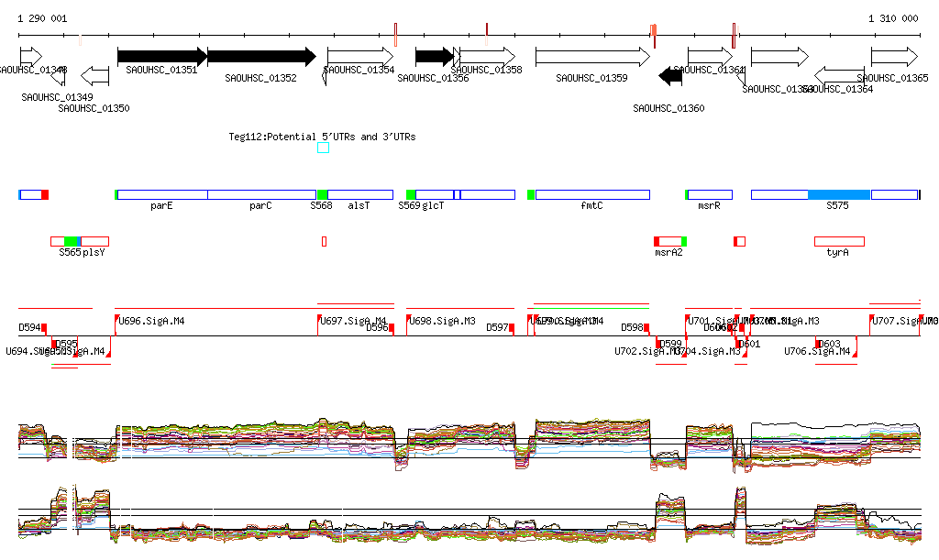939x560 pixels.
Task: Select the fmtC blue segment box
Action: click(593, 194)
